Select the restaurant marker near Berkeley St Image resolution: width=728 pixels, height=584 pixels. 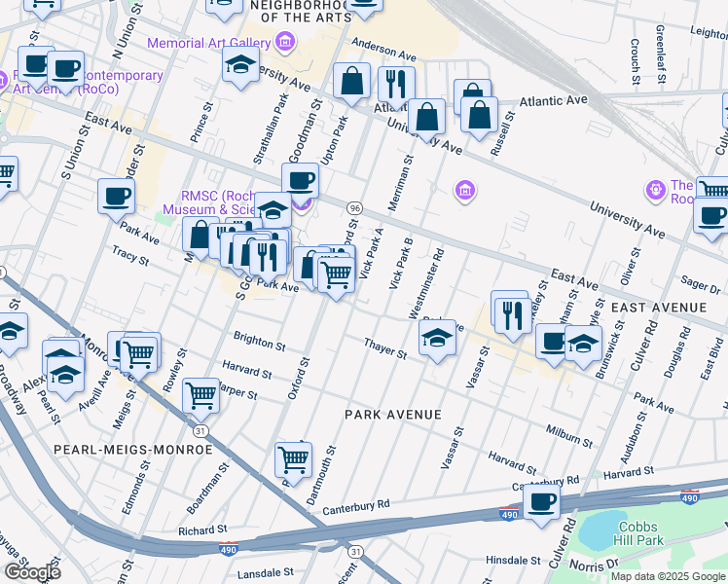click(x=513, y=317)
